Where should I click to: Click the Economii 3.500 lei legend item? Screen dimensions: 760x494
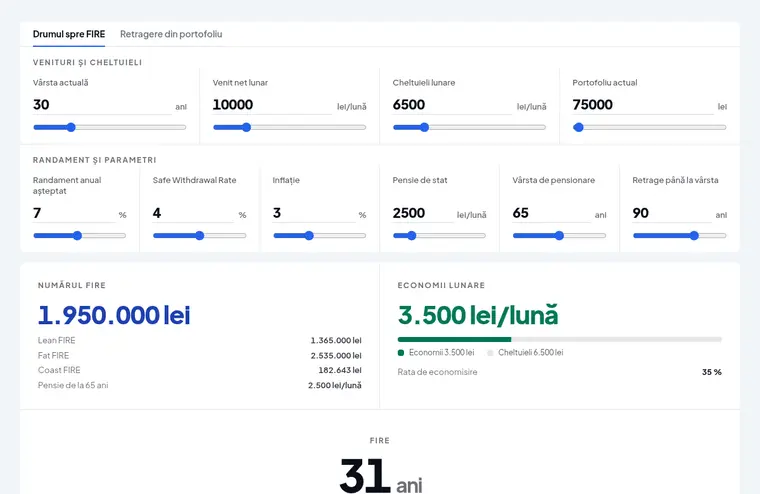(x=436, y=352)
